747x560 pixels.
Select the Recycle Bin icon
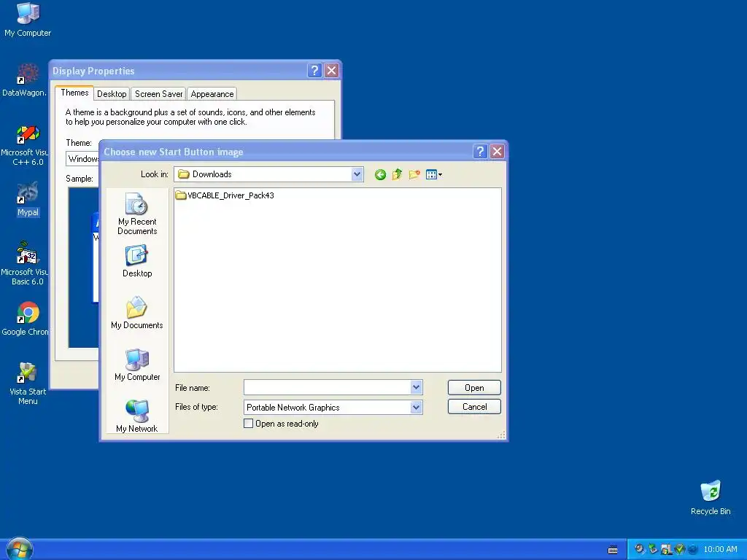point(711,497)
